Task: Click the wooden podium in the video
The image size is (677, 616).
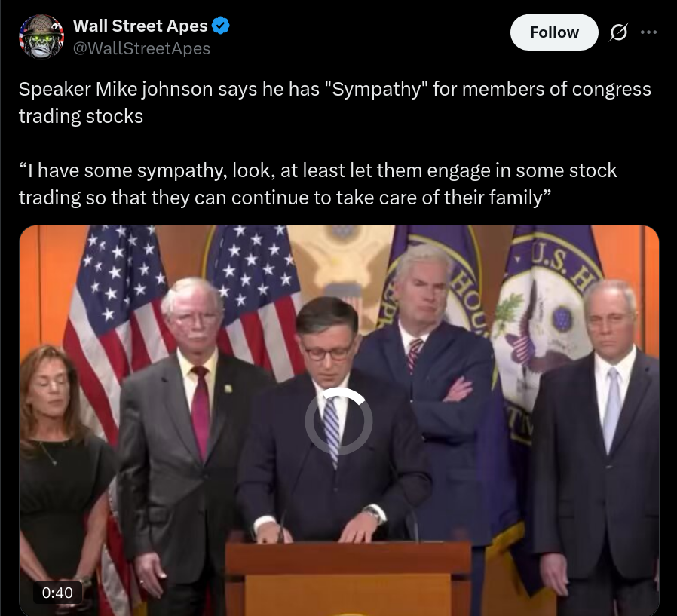Action: [x=348, y=578]
